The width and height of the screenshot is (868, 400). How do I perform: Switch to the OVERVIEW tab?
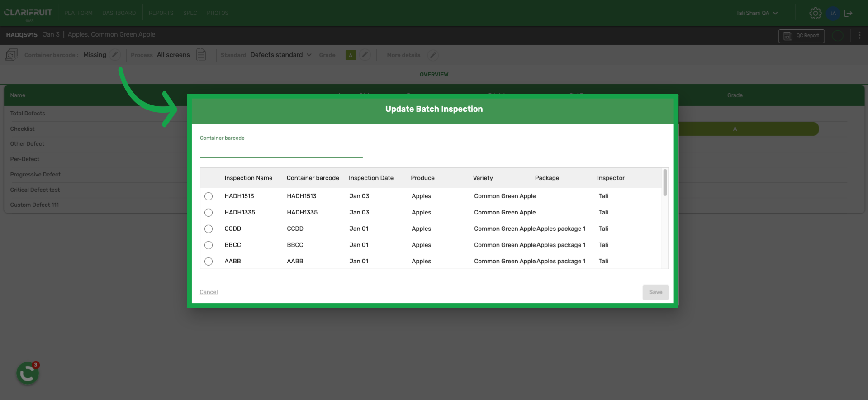(x=434, y=75)
